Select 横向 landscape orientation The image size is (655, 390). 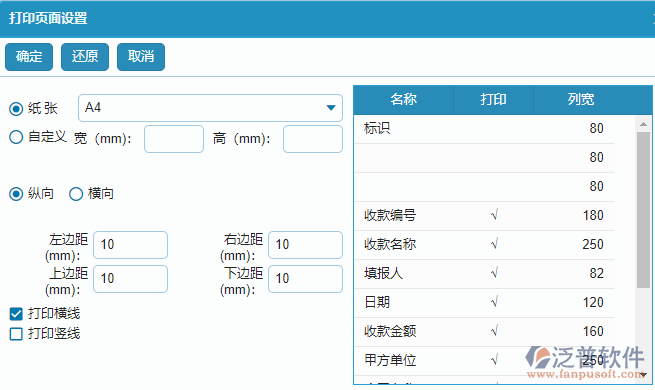point(76,194)
